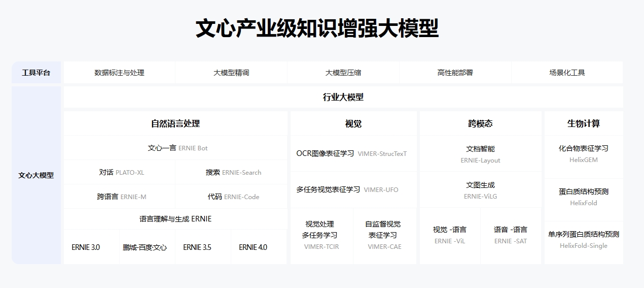The width and height of the screenshot is (644, 288).
Task: Open the 视觉-语言 ERNIE-ViL cell
Action: coord(450,236)
